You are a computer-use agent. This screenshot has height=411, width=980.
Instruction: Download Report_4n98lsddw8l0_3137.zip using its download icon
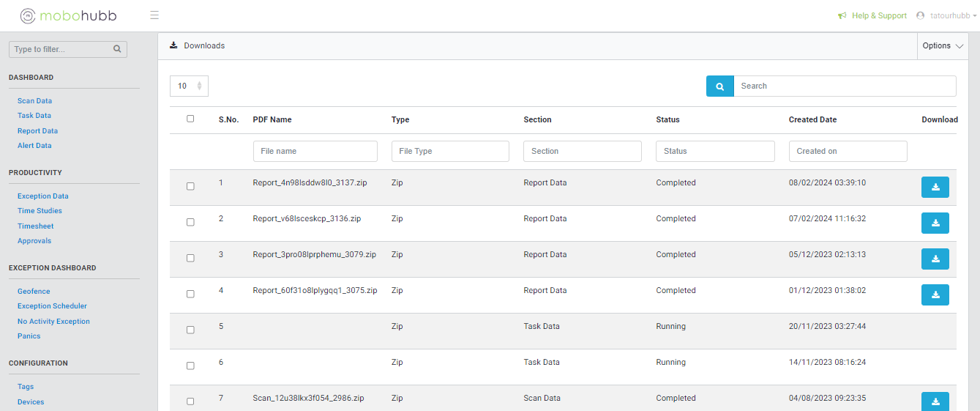pos(935,188)
